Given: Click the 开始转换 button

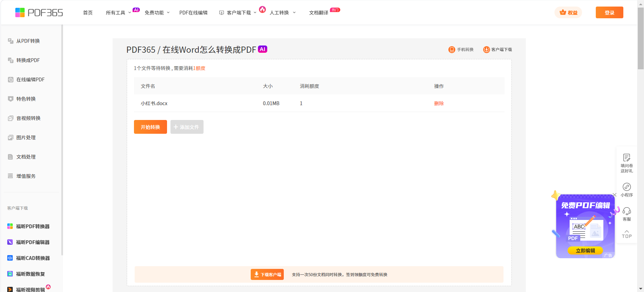Looking at the screenshot, I should coord(150,127).
